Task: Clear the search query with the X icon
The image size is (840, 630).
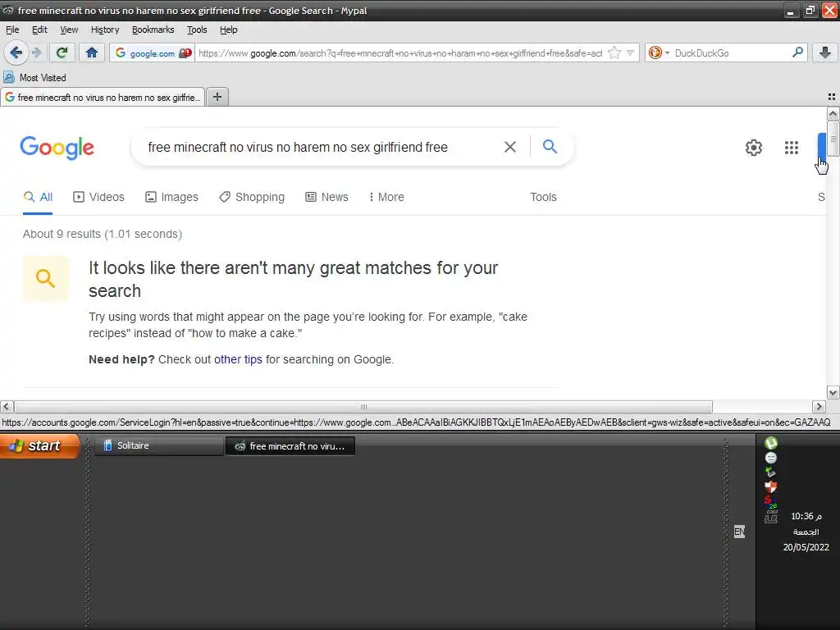Action: [x=510, y=147]
